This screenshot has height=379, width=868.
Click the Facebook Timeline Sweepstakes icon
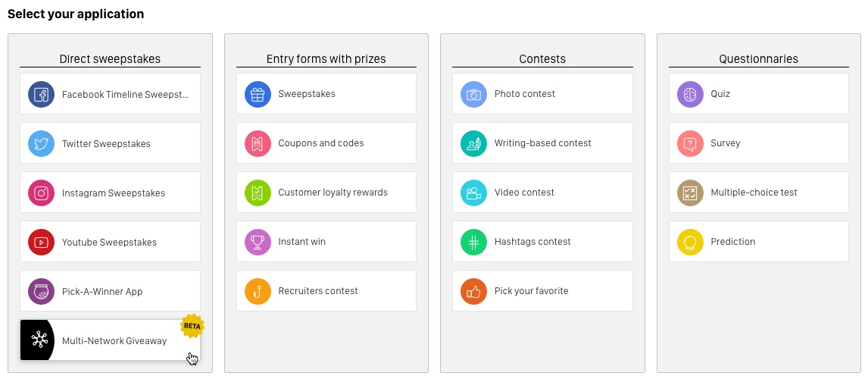[42, 94]
